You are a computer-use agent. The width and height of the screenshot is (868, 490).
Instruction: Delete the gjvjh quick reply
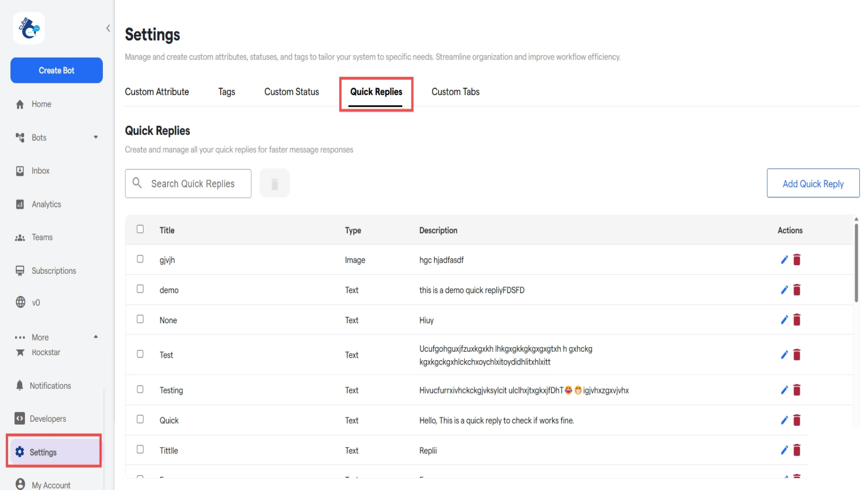(797, 260)
